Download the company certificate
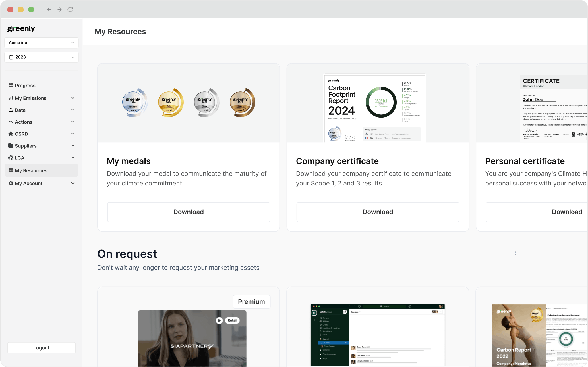This screenshot has height=367, width=588. click(x=377, y=212)
